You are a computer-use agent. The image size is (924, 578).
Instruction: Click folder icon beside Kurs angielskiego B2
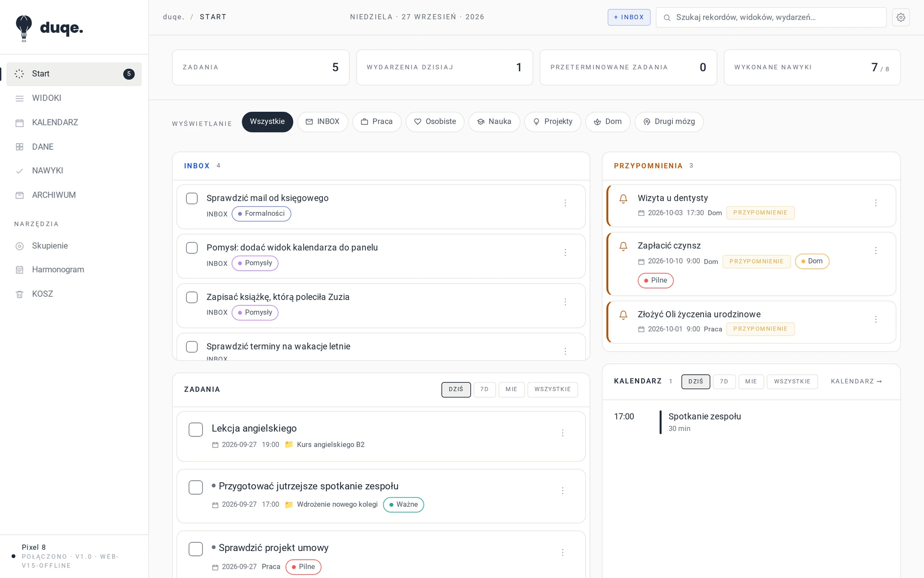(x=289, y=445)
